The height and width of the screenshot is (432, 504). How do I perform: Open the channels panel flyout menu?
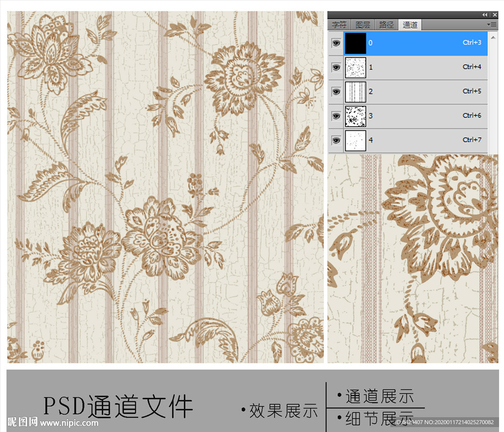pos(492,25)
